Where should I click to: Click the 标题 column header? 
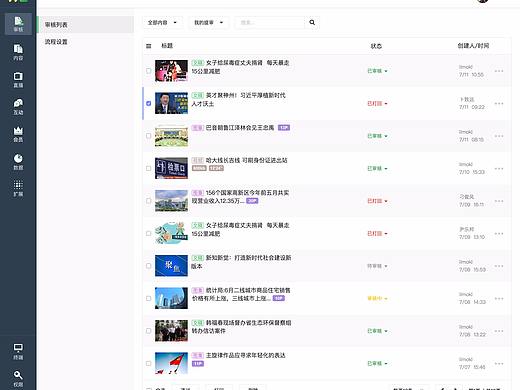pos(167,46)
